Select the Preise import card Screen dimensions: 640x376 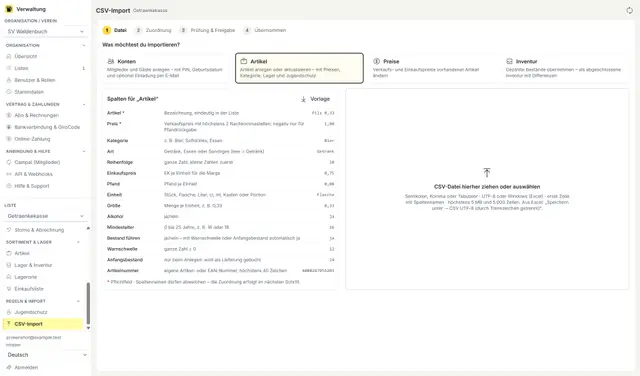(x=432, y=68)
